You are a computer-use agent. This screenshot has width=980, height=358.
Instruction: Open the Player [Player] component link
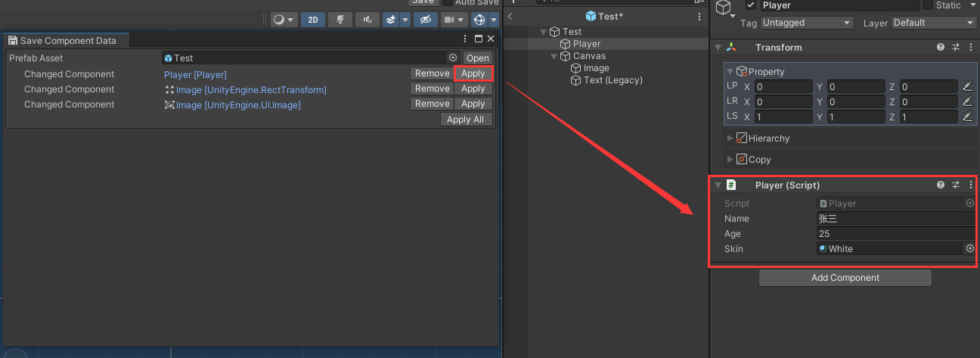coord(195,74)
